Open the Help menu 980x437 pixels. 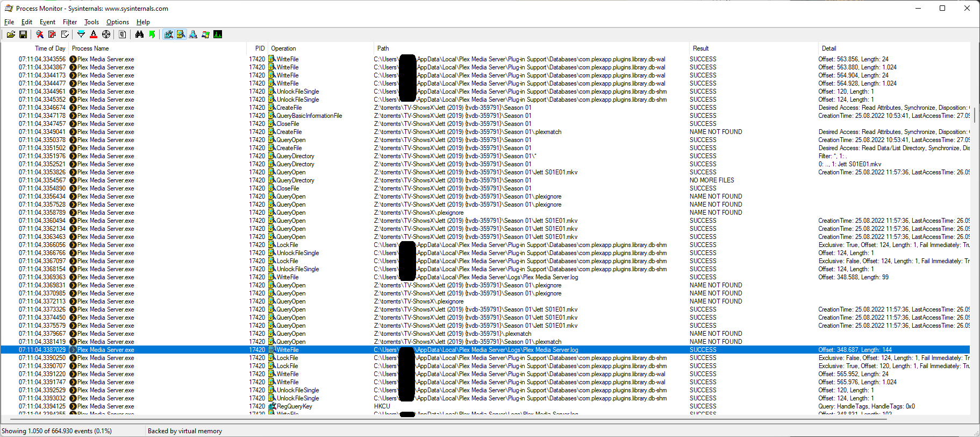(x=143, y=22)
